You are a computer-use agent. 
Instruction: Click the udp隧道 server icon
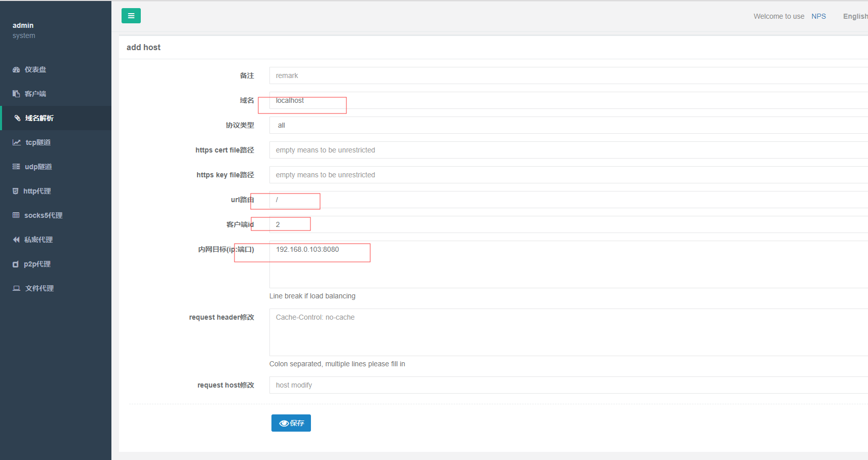[x=16, y=167]
